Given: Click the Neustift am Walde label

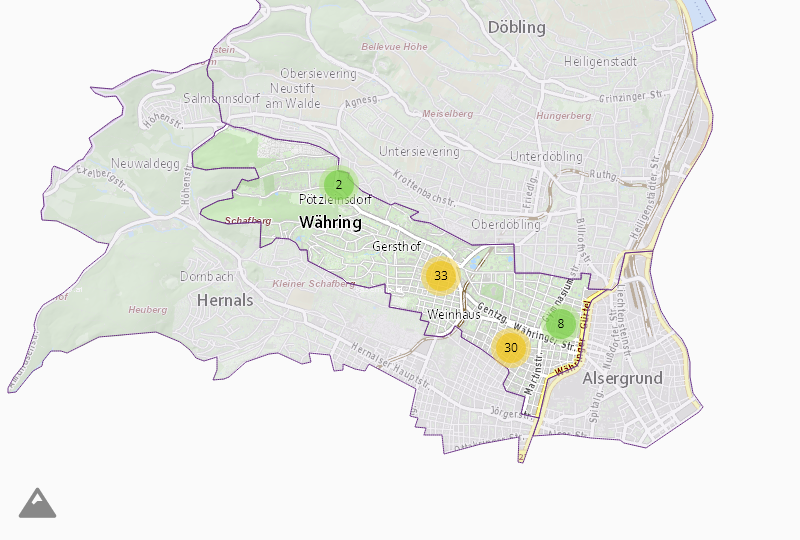Looking at the screenshot, I should [293, 96].
